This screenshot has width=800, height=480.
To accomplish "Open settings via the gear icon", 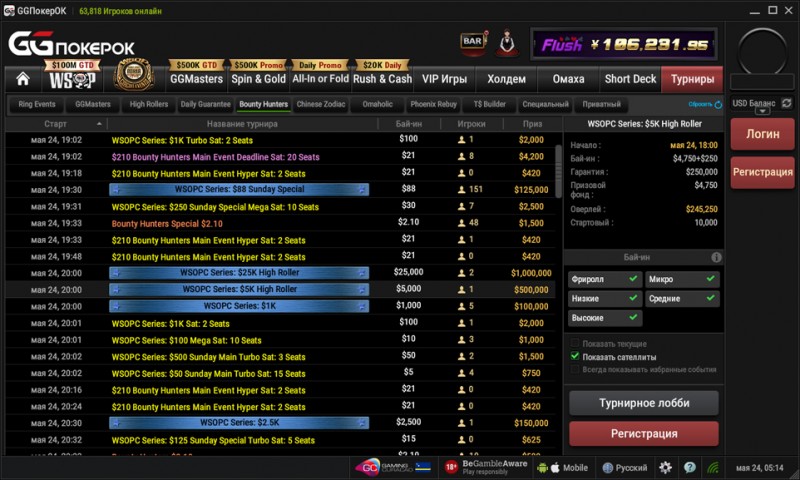I will coord(666,467).
